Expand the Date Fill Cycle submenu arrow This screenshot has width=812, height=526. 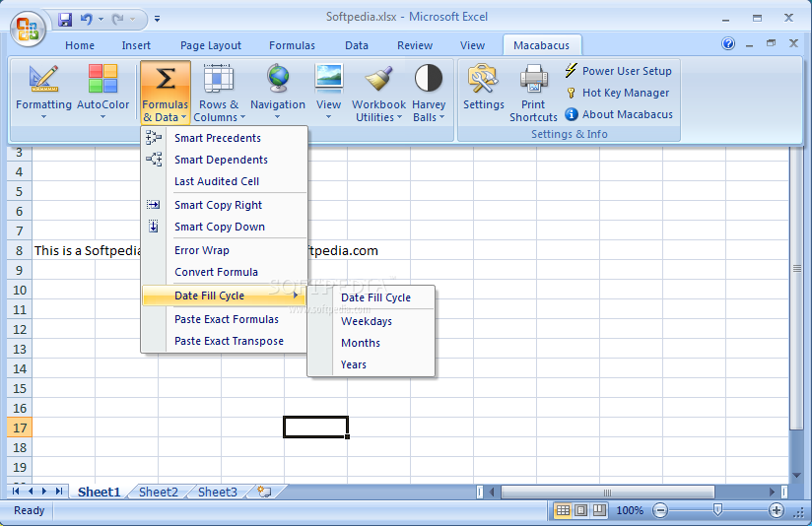point(296,296)
